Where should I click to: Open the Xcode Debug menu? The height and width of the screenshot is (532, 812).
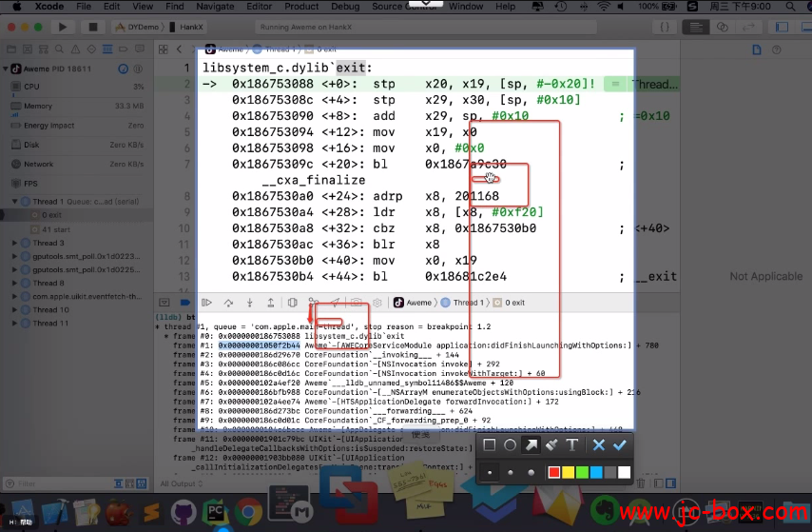click(345, 7)
